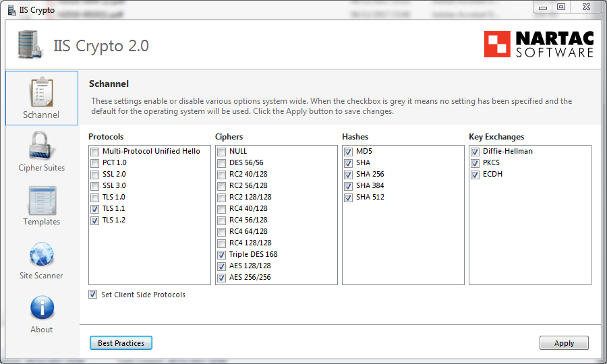Toggle the RC2 56/128 cipher

pos(221,186)
